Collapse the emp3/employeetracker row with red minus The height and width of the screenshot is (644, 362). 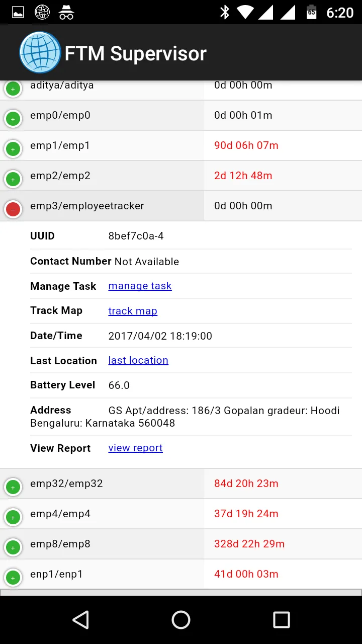pos(13,209)
